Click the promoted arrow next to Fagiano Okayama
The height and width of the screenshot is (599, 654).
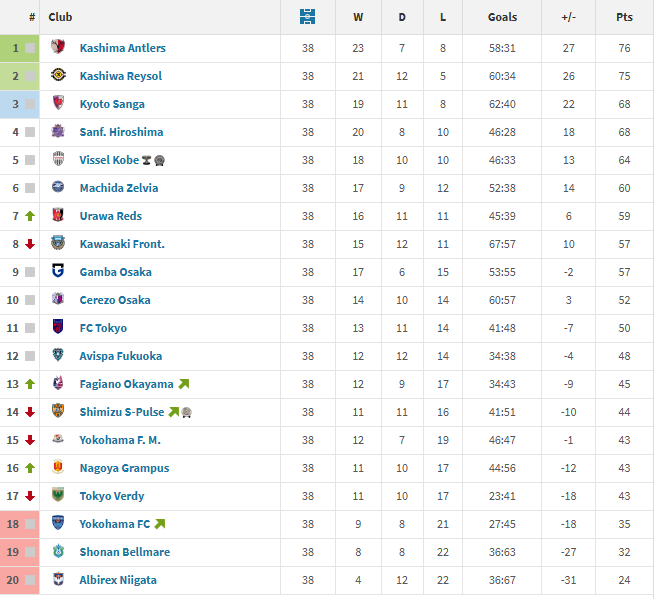point(183,384)
